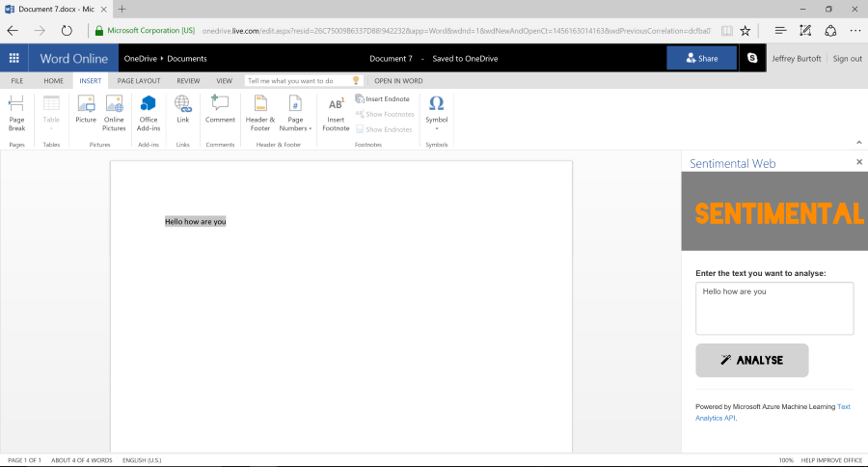Screen dimensions: 868x467
Task: Insert a Page Break
Action: coord(16,113)
